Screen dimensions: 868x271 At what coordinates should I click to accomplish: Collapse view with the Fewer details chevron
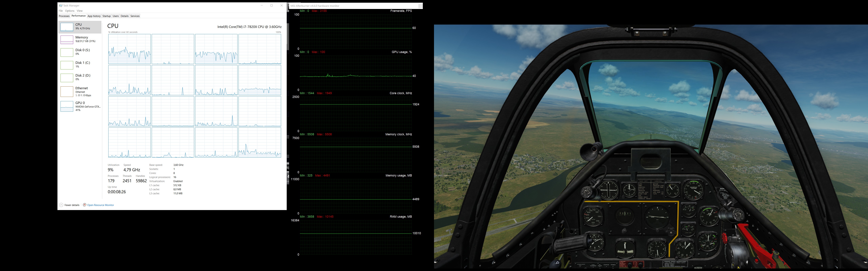point(61,205)
